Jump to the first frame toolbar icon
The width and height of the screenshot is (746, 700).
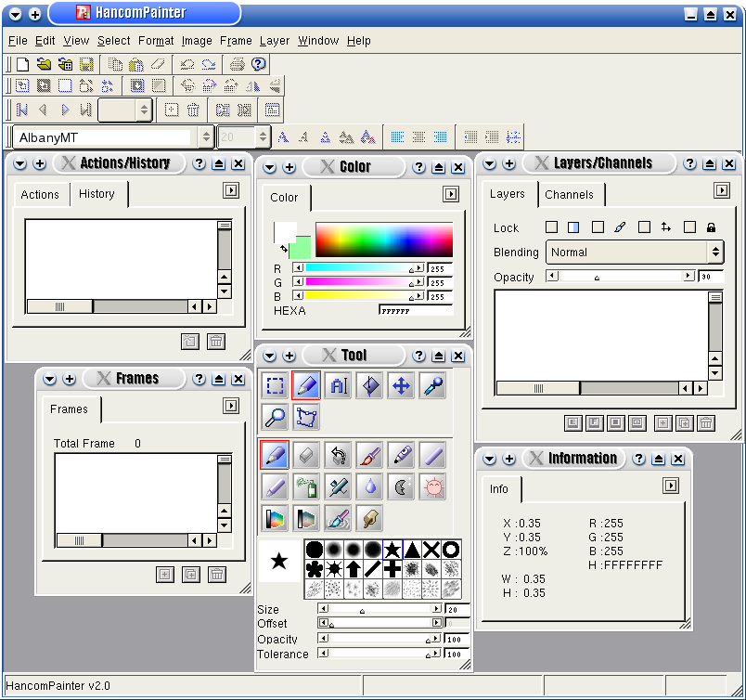22,110
